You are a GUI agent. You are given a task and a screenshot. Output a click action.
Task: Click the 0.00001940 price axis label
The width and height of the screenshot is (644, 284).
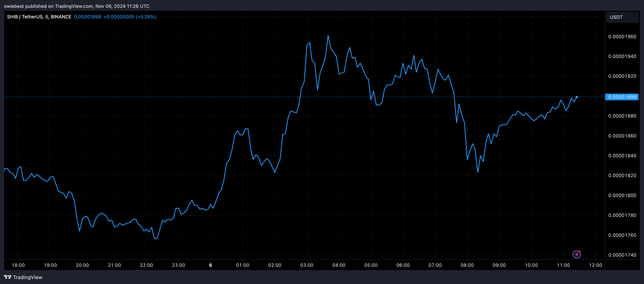pyautogui.click(x=622, y=56)
